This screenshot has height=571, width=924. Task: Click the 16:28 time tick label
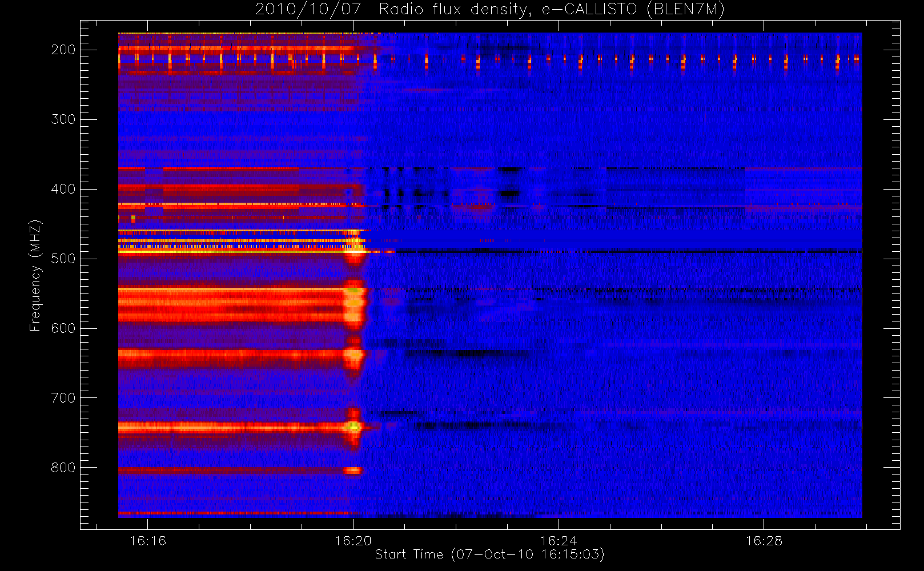point(764,541)
